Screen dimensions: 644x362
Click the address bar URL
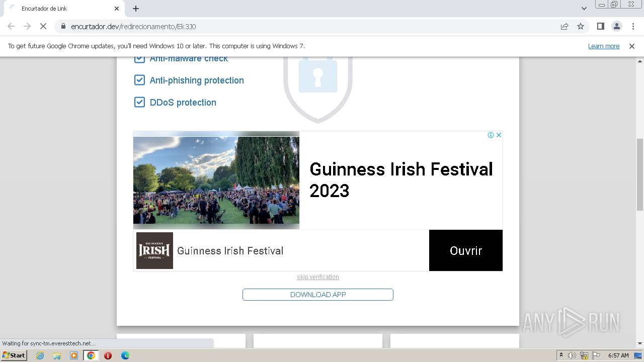point(133,26)
